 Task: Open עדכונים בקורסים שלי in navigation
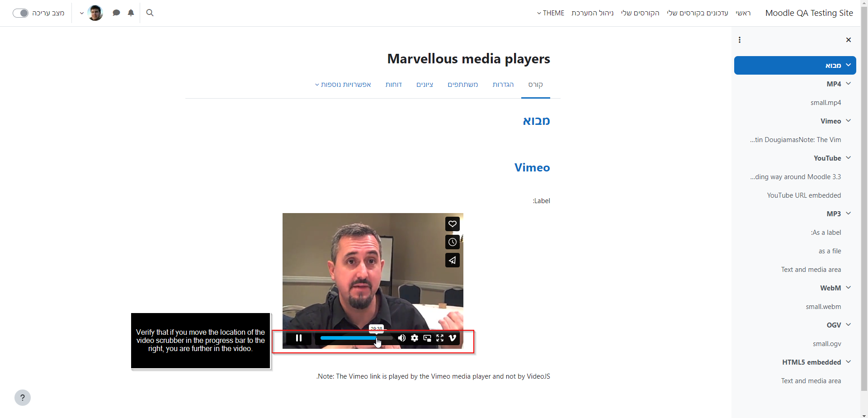click(698, 13)
